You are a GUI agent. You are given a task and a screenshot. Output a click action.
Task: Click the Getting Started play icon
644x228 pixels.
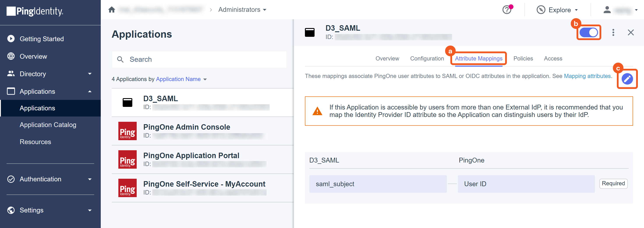[x=11, y=39]
